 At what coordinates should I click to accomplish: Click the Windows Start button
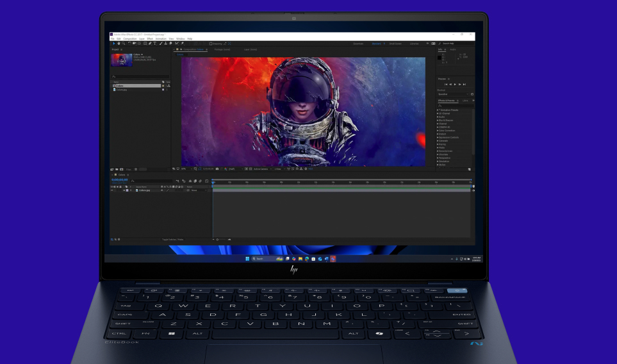pos(247,259)
